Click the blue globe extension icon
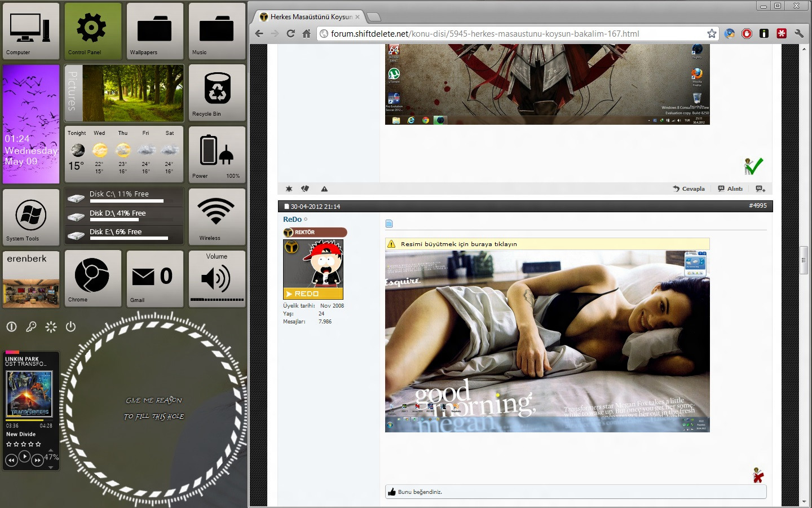 click(x=730, y=34)
